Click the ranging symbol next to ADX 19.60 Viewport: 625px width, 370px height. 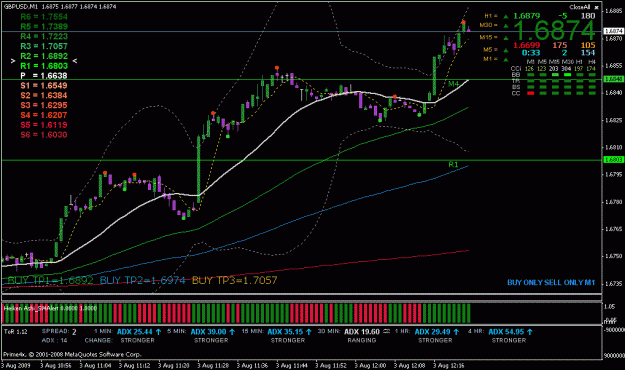386,332
